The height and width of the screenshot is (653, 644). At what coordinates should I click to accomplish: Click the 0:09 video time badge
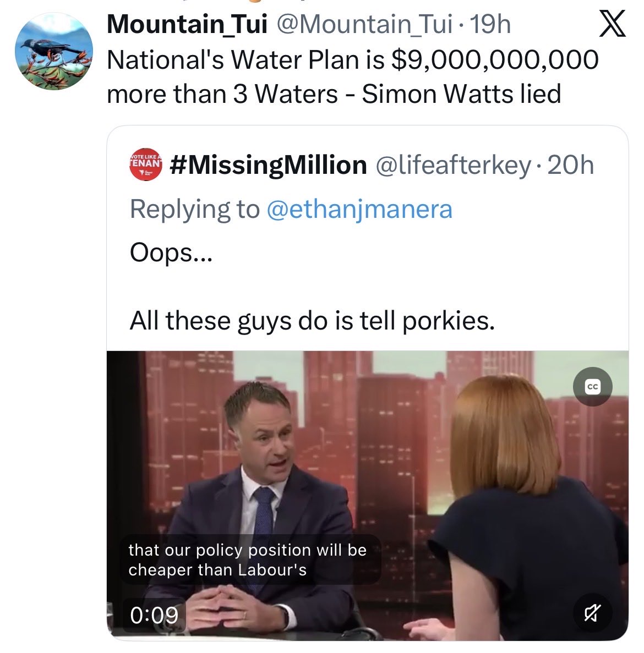[154, 614]
